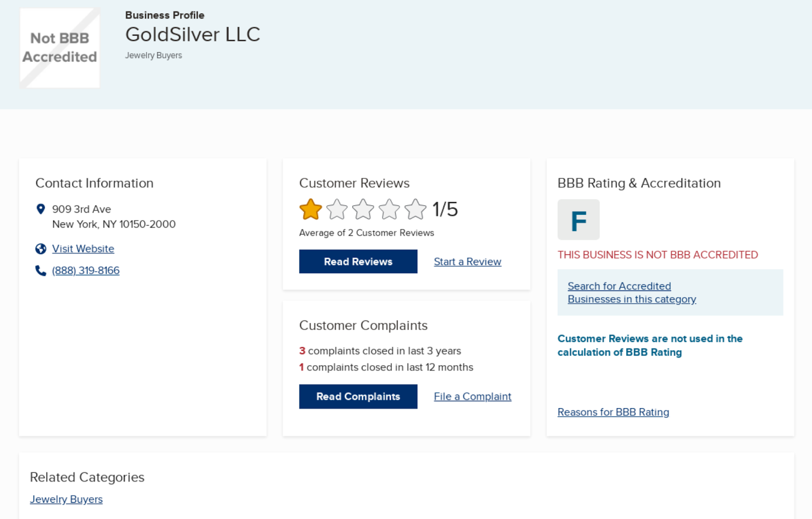Call the (888) 319-8166 phone link
This screenshot has height=519, width=812.
click(x=86, y=271)
